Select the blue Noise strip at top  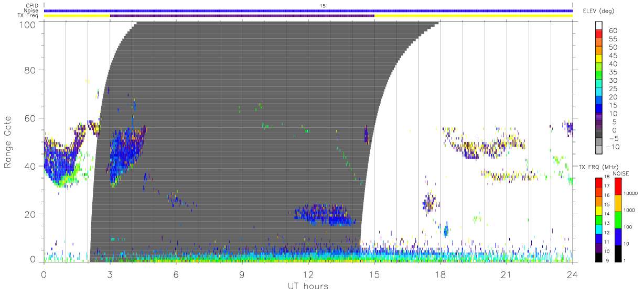coord(308,10)
